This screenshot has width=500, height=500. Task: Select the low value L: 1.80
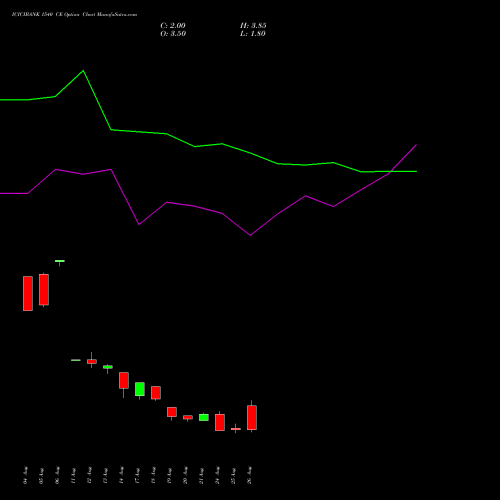pyautogui.click(x=253, y=34)
